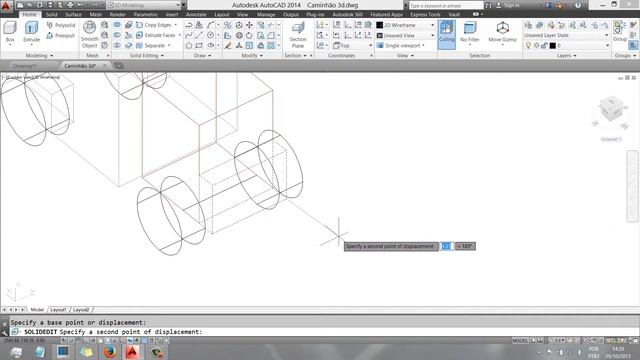
Task: Toggle the layer on/off lightbulb icon
Action: [528, 46]
